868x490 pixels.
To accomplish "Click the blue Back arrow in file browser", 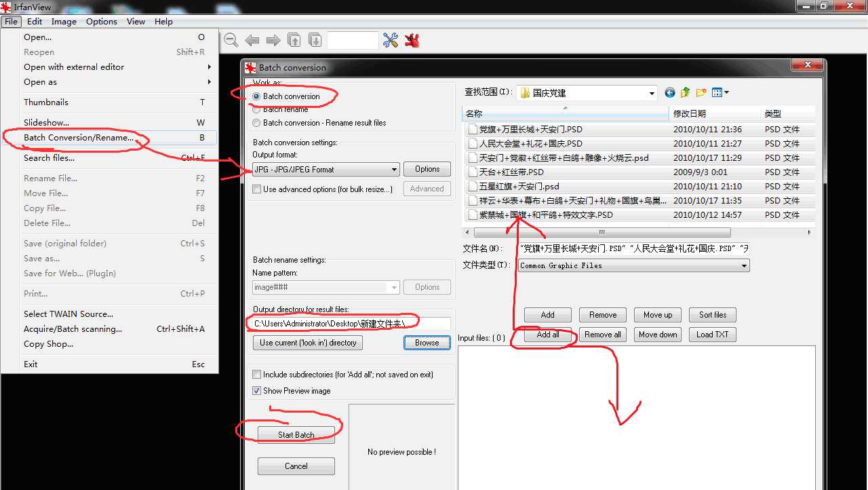I will click(x=670, y=93).
